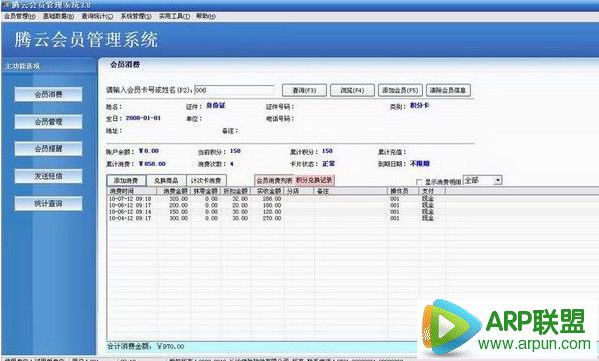This screenshot has width=599, height=361.
Task: Choose 发送短信 in the sidebar
Action: pos(48,176)
